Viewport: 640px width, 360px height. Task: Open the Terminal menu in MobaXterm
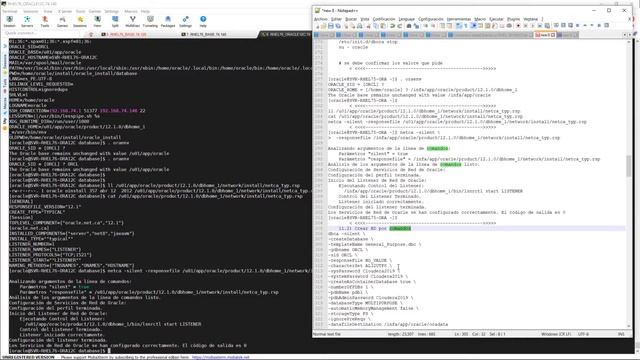click(x=10, y=11)
